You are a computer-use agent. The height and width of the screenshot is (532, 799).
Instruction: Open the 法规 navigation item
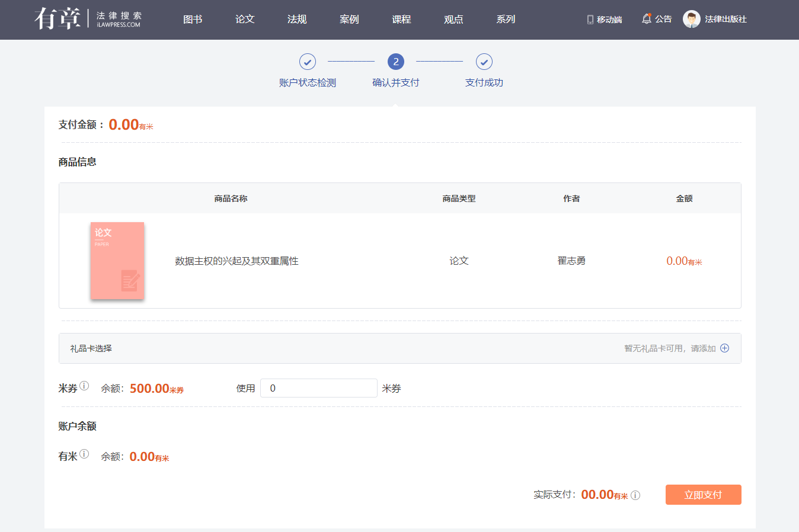click(x=297, y=20)
